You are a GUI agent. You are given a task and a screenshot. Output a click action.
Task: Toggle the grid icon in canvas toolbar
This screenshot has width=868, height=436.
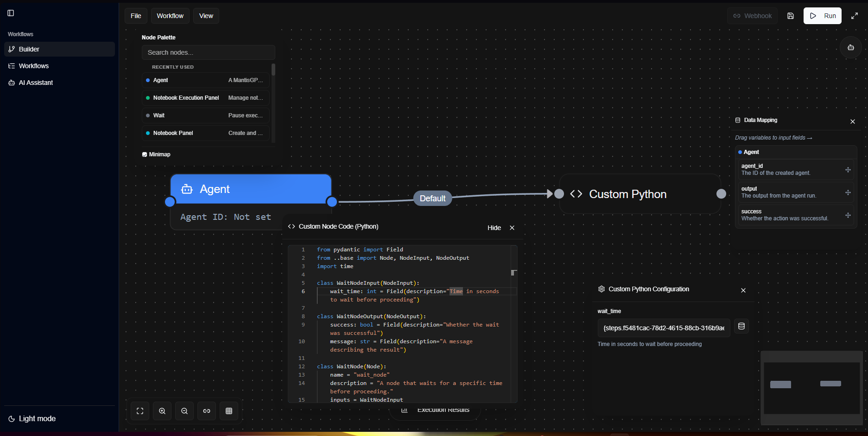pos(229,411)
